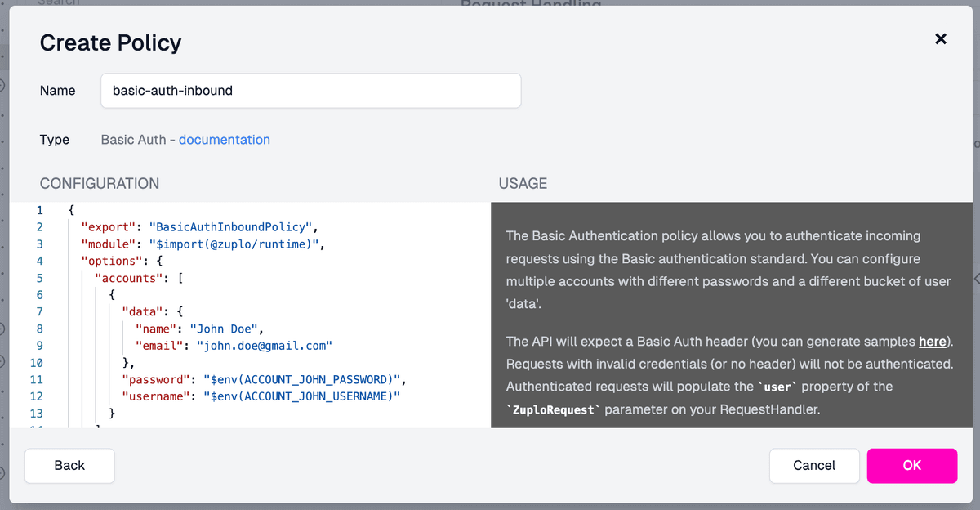The image size is (980, 510).
Task: Select the CONFIGURATION section header
Action: coord(99,183)
